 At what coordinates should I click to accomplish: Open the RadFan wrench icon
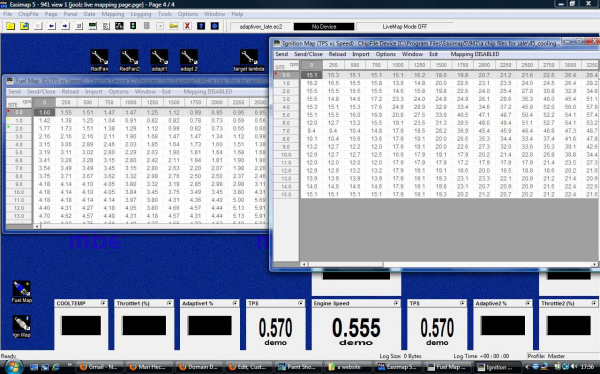99,58
